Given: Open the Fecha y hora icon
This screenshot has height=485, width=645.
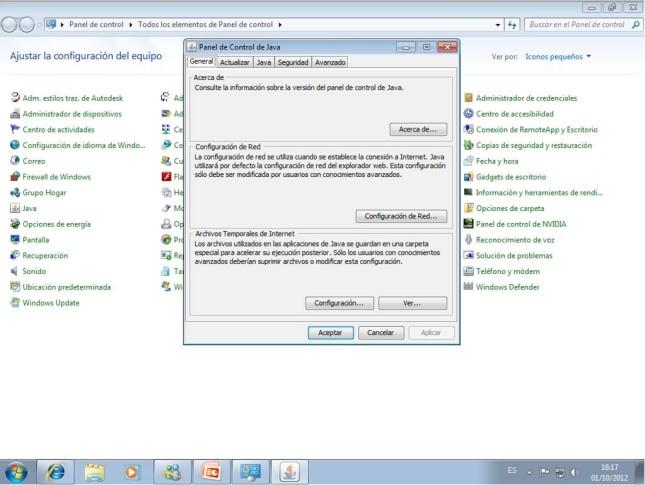Looking at the screenshot, I should click(x=469, y=161).
